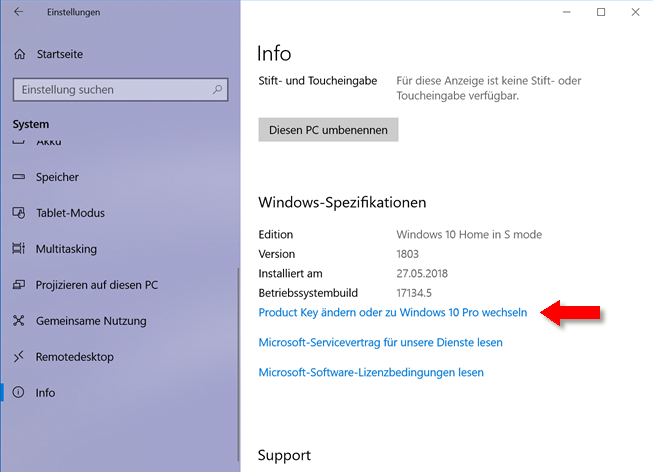The width and height of the screenshot is (653, 472).
Task: Click the Gemeinsame Nutzung icon
Action: 19,321
